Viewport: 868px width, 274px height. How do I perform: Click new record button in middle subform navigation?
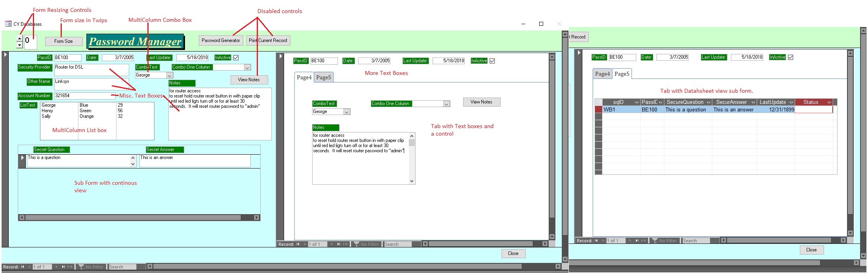[345, 244]
